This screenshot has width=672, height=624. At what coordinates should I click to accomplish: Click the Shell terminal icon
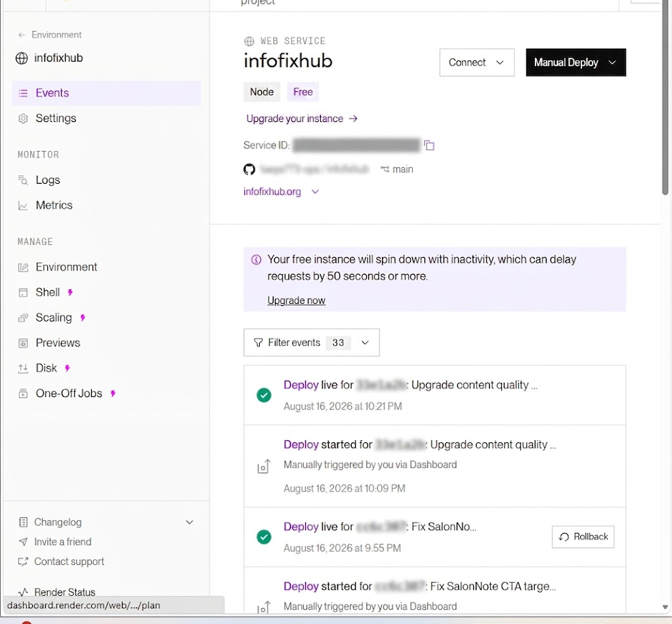coord(23,293)
